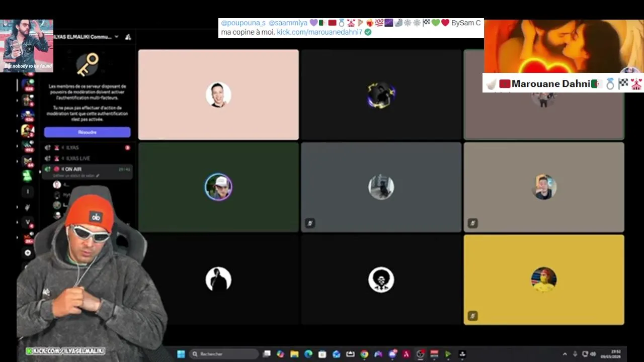Image resolution: width=644 pixels, height=362 pixels.
Task: Click the first participant avatar under ON AIR
Action: (57, 185)
